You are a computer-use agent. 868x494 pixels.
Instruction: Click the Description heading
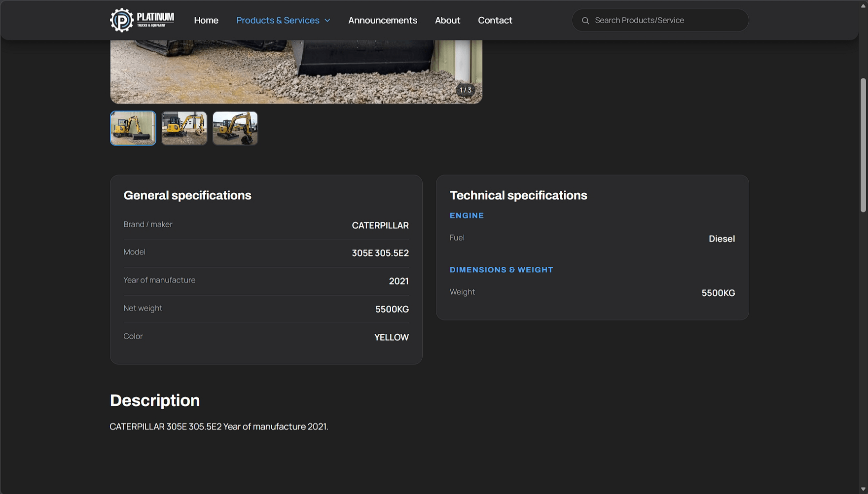155,400
